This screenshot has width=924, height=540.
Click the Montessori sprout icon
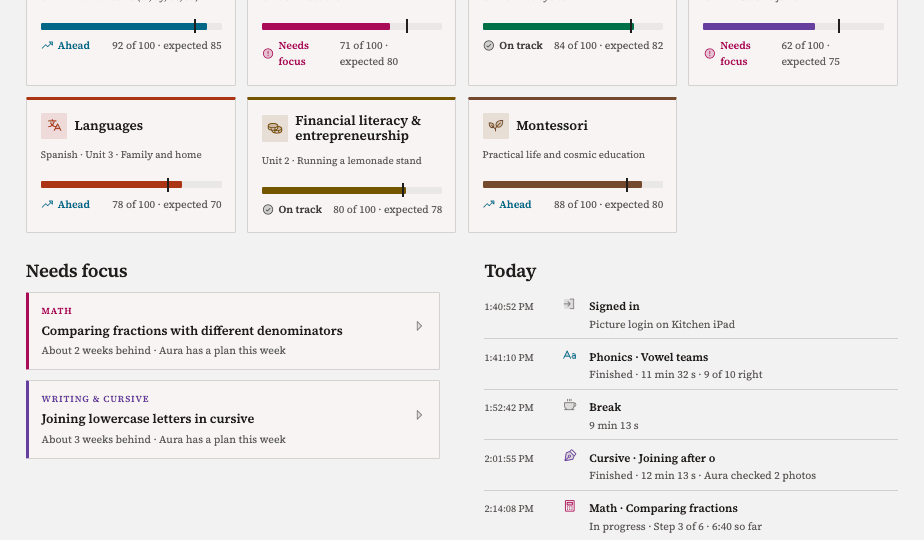click(x=496, y=126)
